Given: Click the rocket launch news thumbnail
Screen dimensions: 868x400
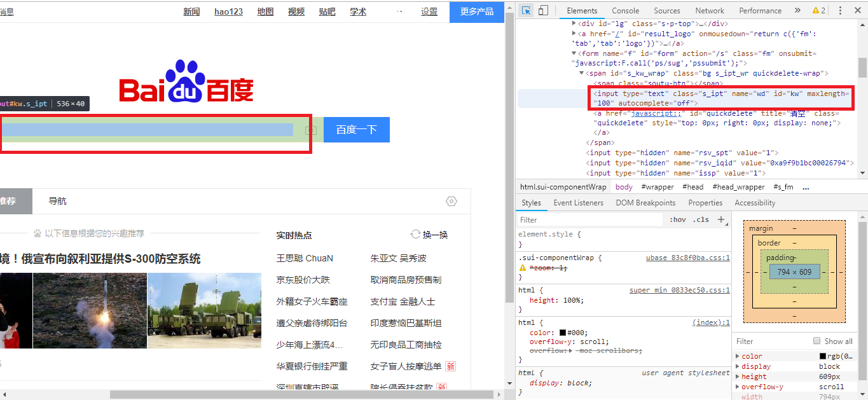Looking at the screenshot, I should pyautogui.click(x=90, y=310).
